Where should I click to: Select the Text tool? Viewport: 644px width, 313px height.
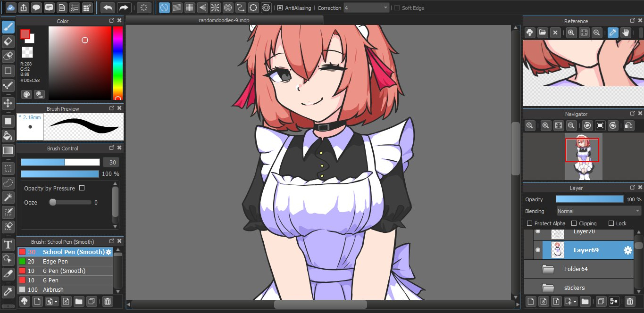coord(8,245)
